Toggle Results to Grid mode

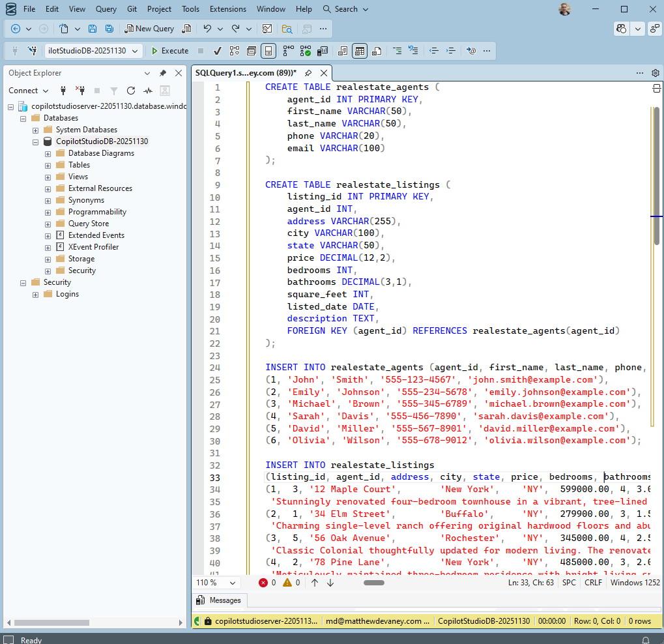click(x=360, y=51)
